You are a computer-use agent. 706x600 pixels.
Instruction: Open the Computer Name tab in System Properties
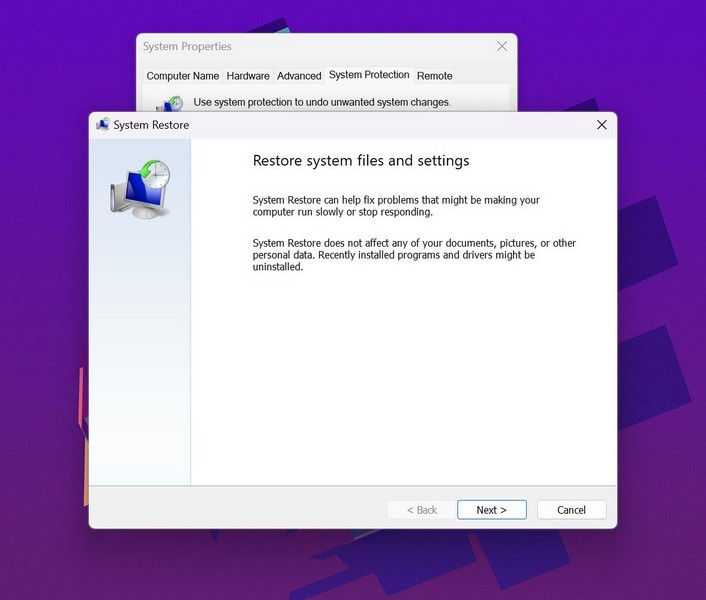[182, 76]
